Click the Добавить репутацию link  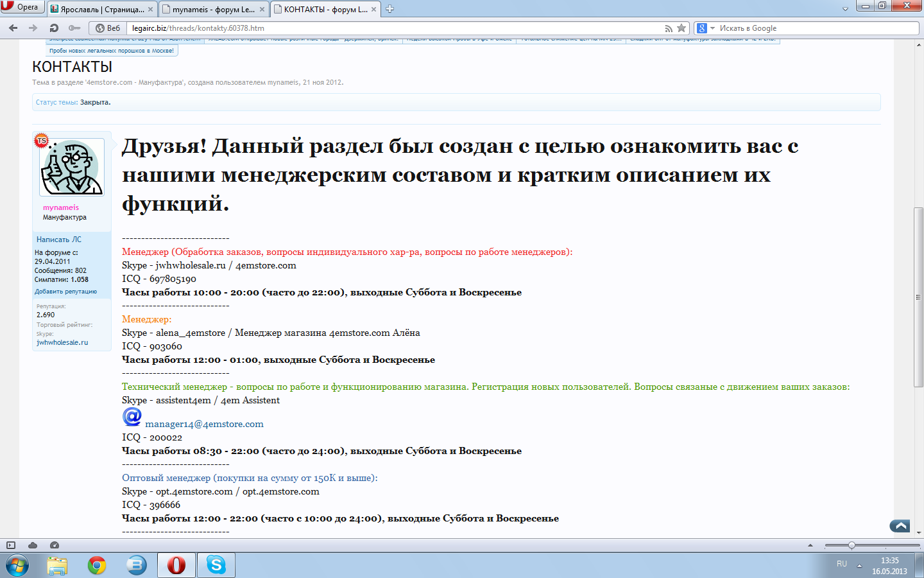66,292
